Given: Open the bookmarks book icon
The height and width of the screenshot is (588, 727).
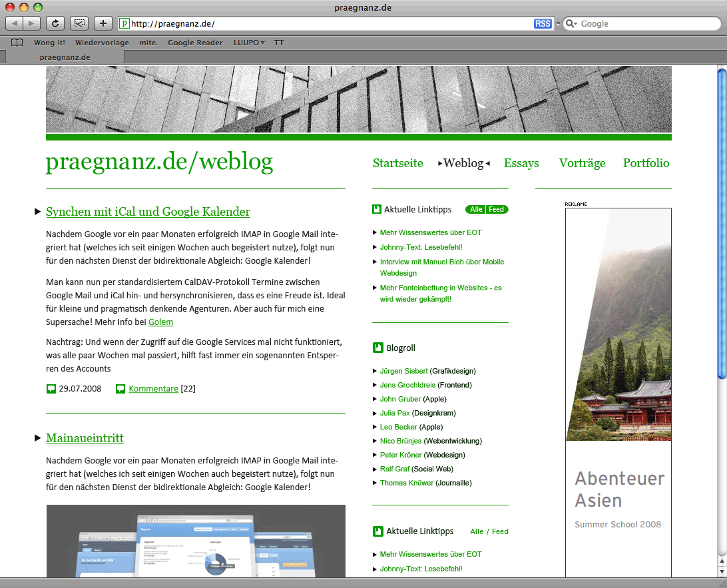Looking at the screenshot, I should pyautogui.click(x=17, y=43).
